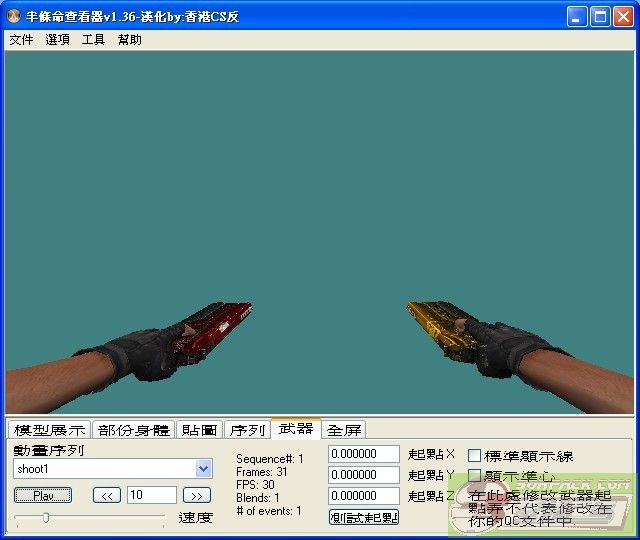Switch to the 部份身體 tab
This screenshot has height=540, width=640.
(133, 430)
